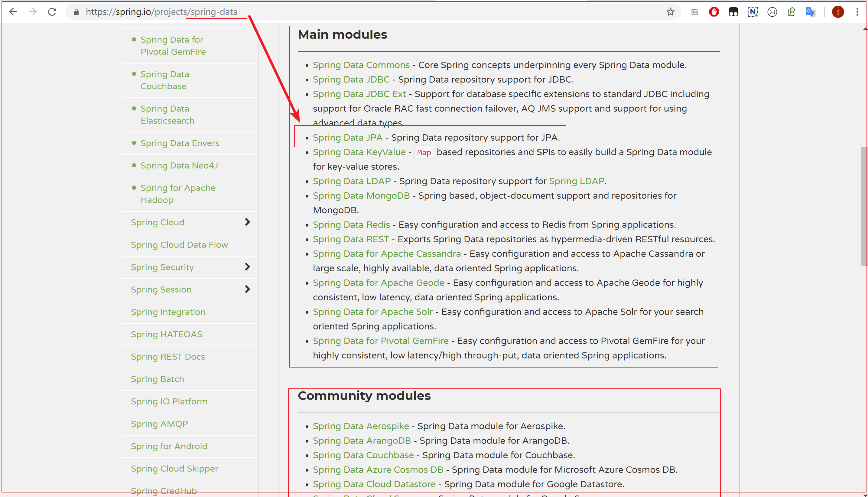Expand the Spring Security sidebar section
868x497 pixels.
click(x=248, y=267)
